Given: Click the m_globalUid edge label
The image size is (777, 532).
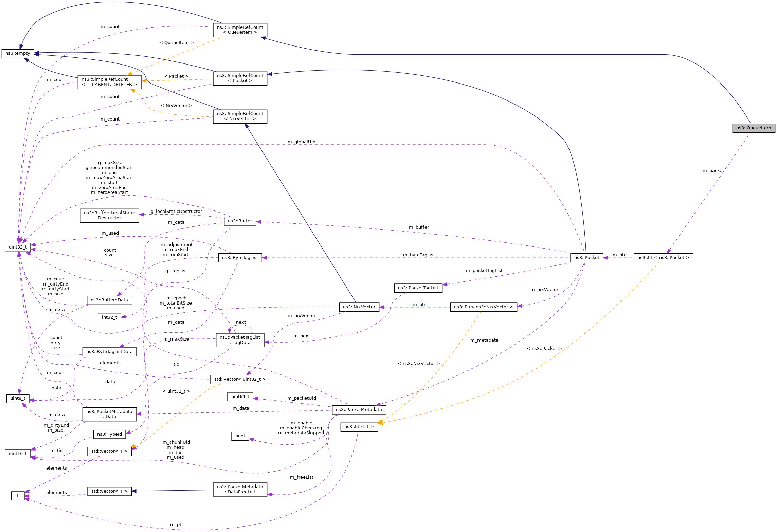Looking at the screenshot, I should 302,142.
